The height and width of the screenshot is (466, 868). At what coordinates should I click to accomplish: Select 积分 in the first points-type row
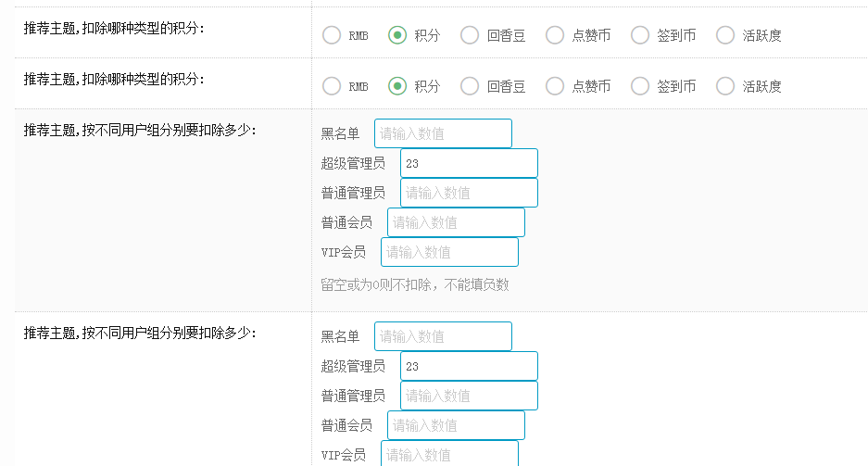click(x=398, y=35)
